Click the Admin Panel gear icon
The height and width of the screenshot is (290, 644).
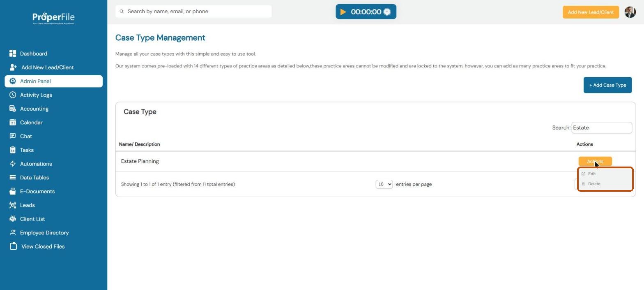click(13, 81)
